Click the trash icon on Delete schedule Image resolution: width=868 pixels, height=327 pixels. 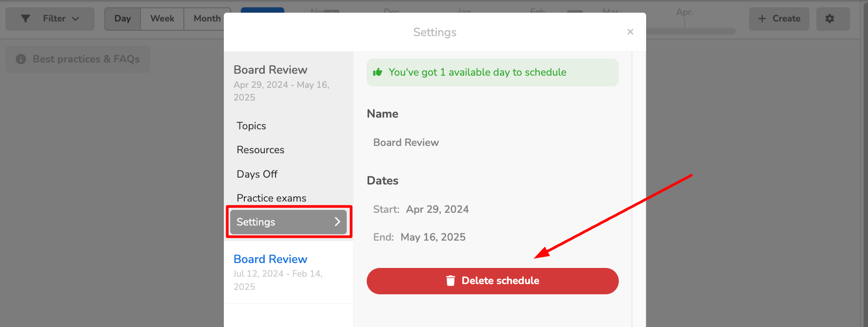pos(451,281)
